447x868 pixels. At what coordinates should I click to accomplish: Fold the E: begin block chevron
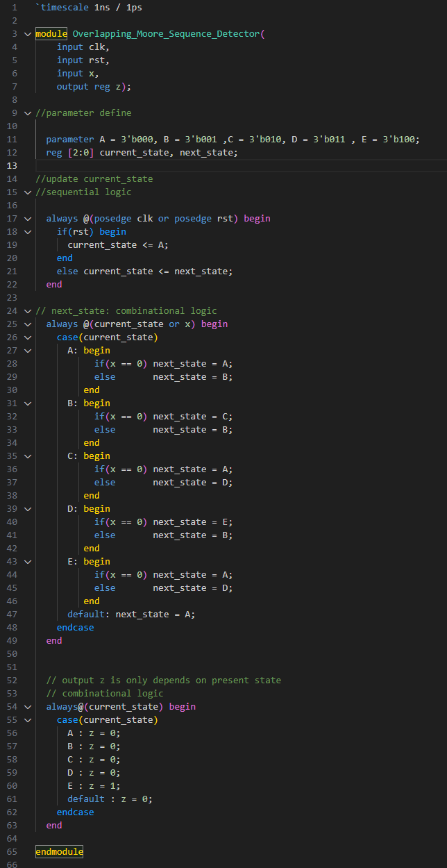coord(28,562)
